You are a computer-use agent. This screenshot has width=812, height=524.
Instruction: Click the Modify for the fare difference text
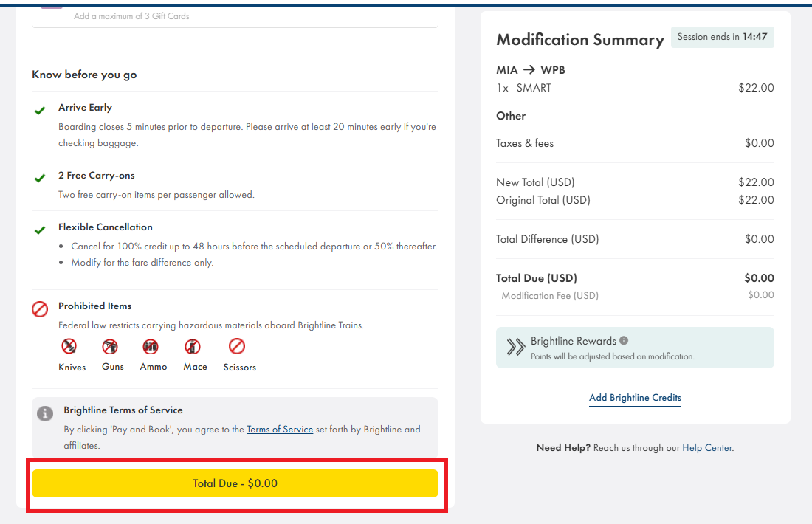click(x=142, y=263)
